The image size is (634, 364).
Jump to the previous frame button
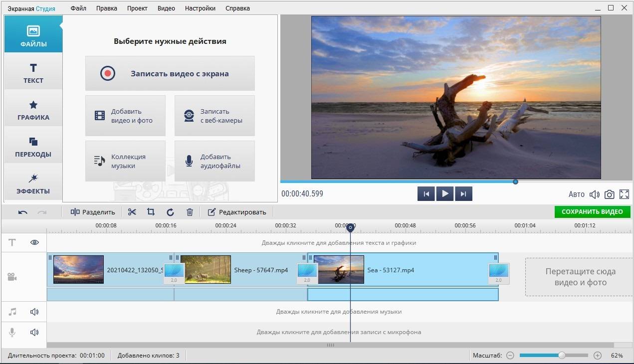426,194
